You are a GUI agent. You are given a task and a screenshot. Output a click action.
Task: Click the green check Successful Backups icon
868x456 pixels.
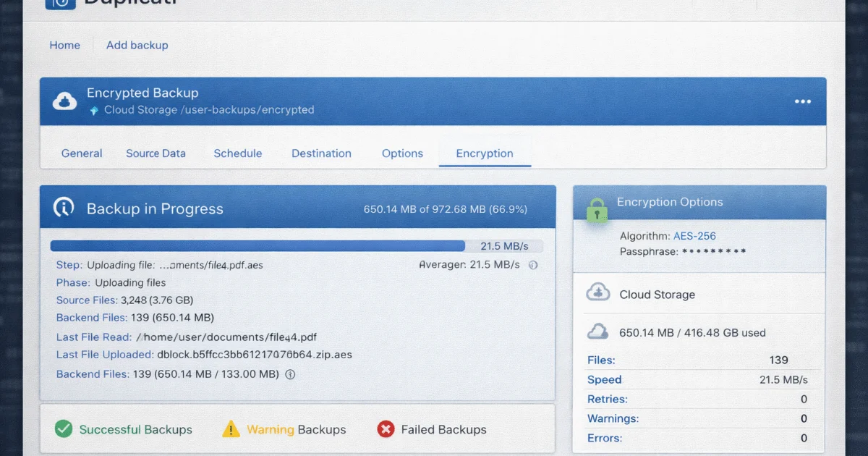(x=64, y=429)
